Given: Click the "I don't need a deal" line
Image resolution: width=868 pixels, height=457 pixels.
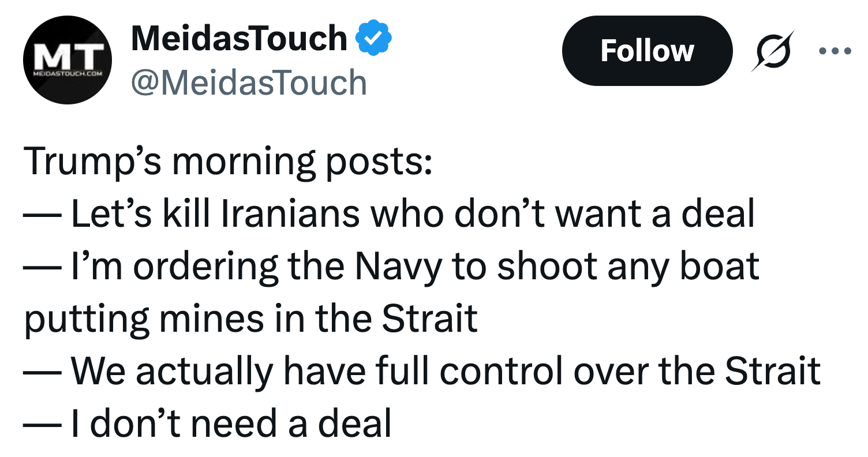Looking at the screenshot, I should pyautogui.click(x=208, y=423).
